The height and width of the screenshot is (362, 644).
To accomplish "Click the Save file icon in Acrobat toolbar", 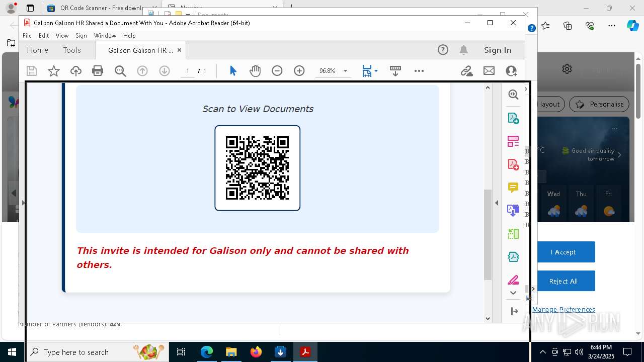I will [32, 71].
